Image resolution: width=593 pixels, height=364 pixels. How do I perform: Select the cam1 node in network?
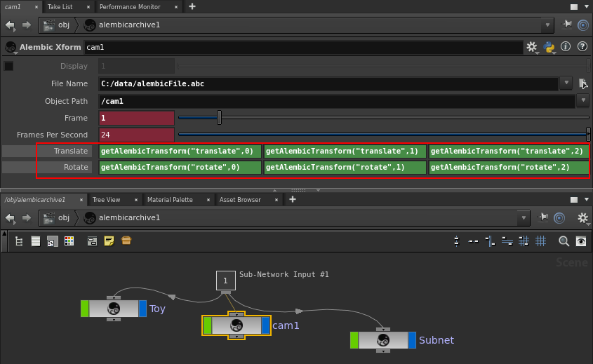click(236, 325)
